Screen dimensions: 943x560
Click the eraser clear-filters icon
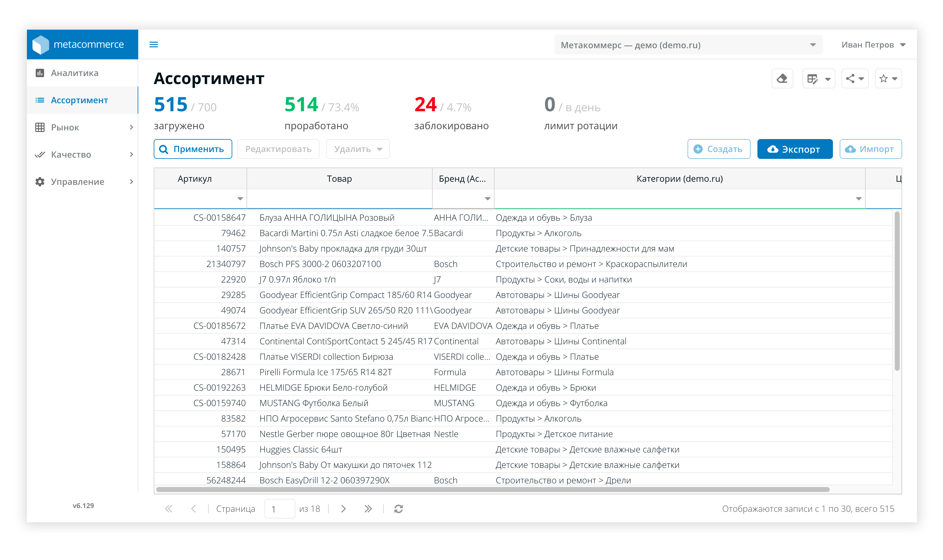[x=782, y=78]
